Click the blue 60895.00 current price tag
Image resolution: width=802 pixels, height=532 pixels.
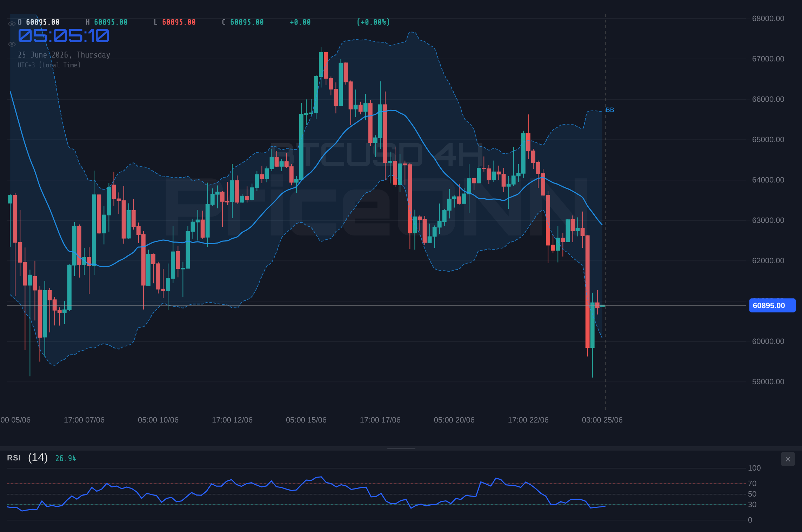coord(772,305)
